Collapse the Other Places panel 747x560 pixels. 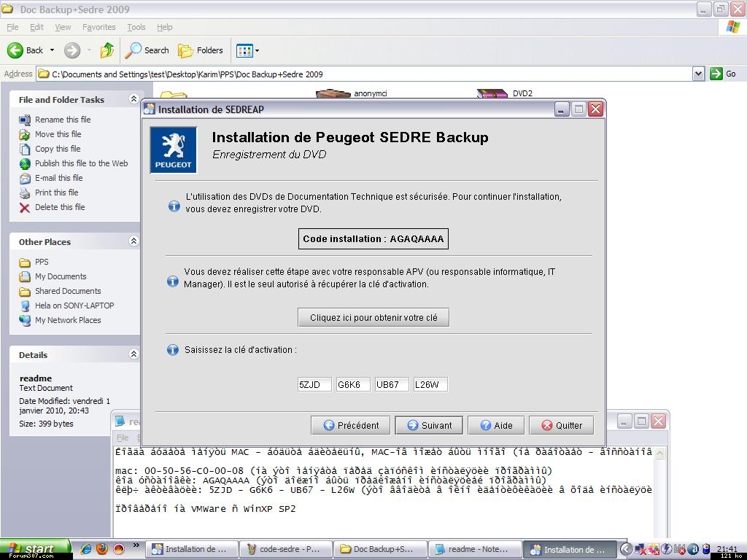pos(134,241)
